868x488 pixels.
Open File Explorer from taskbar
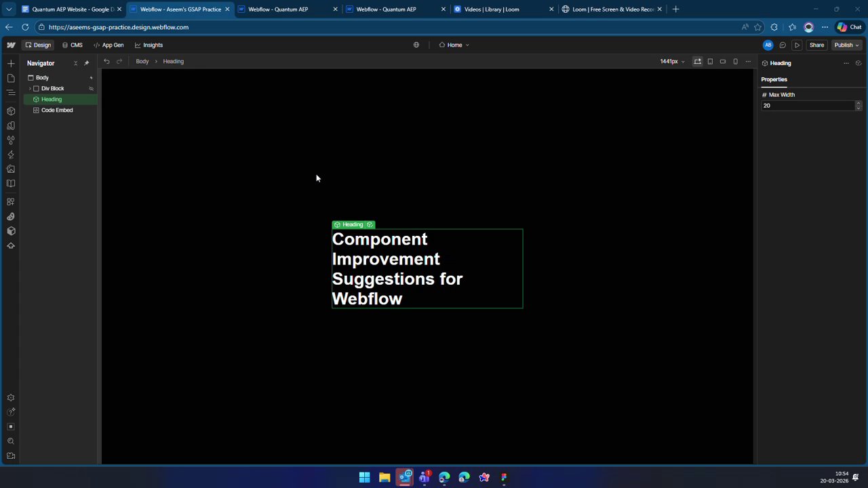pos(384,477)
